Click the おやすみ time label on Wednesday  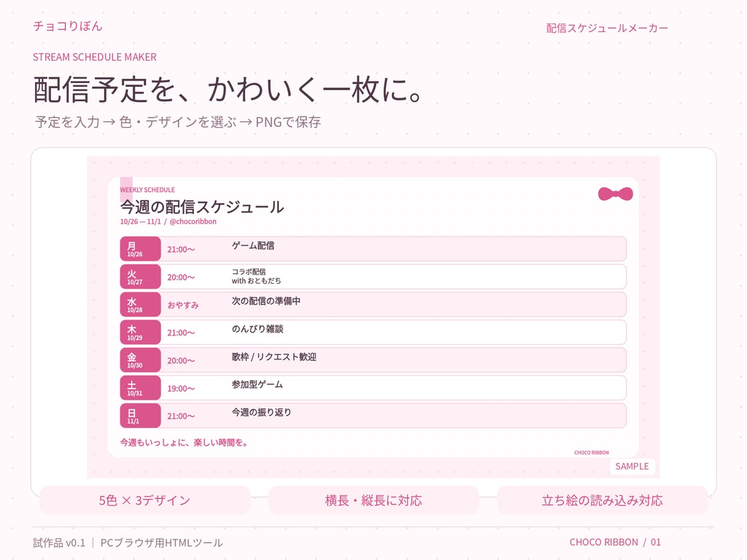tap(183, 306)
